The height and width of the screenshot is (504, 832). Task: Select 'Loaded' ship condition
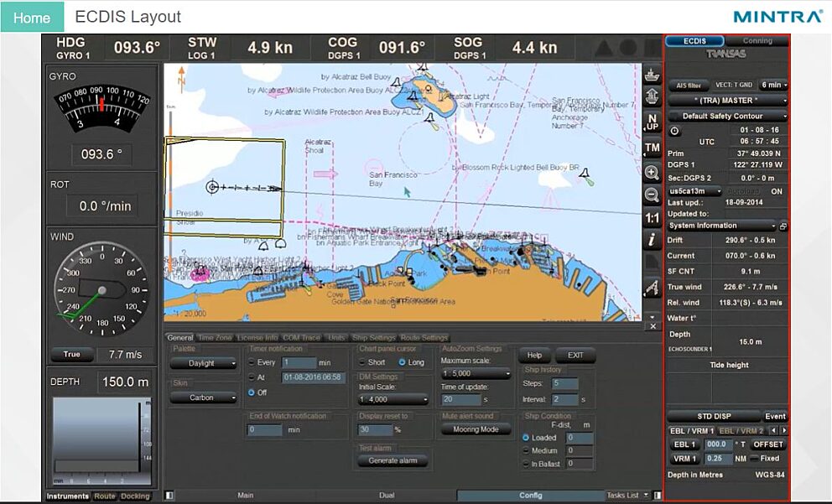pyautogui.click(x=526, y=438)
